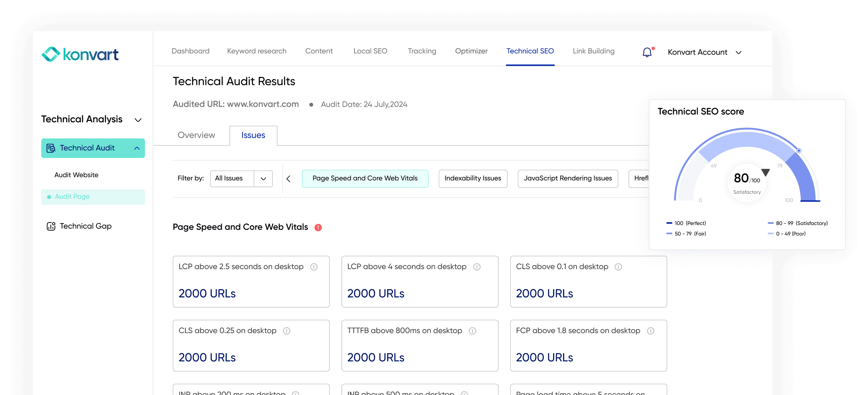Viewport: 868px width, 395px height.
Task: View info for CLS above 0.1 on desktop
Action: [619, 267]
